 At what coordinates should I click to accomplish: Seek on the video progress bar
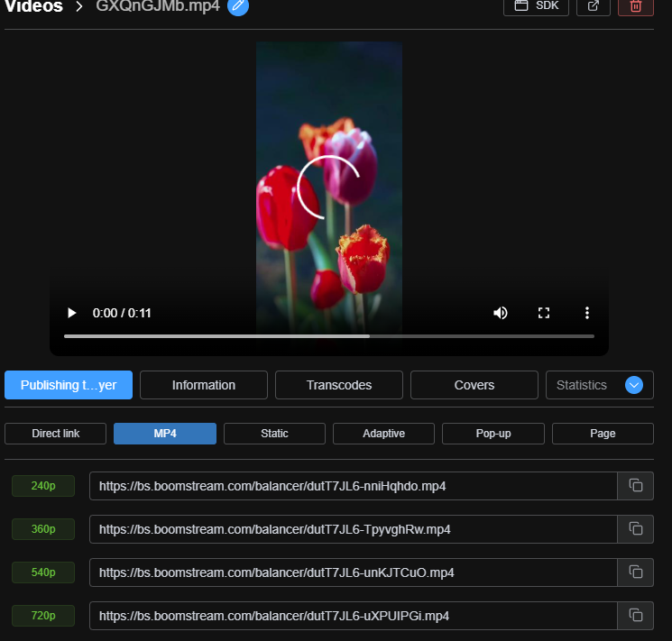click(x=329, y=336)
